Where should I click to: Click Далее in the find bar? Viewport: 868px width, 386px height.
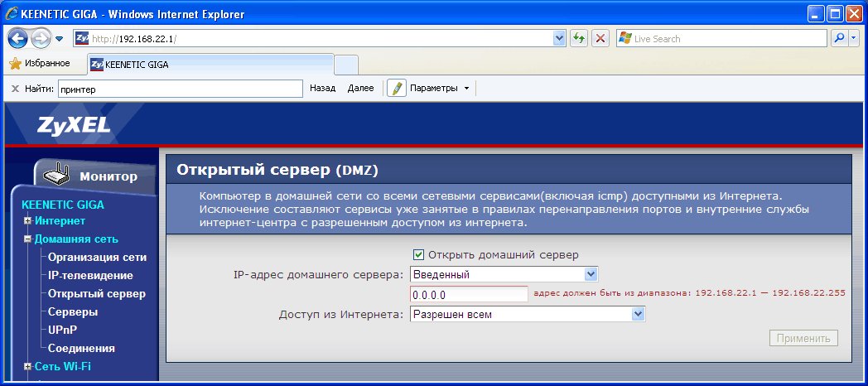click(x=360, y=88)
